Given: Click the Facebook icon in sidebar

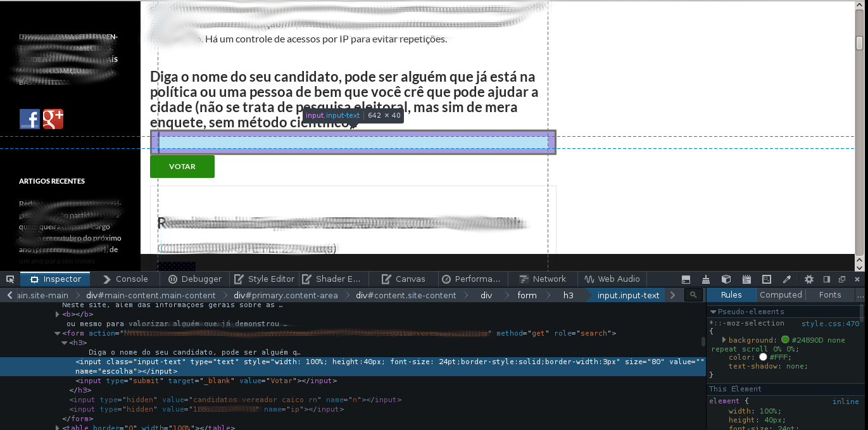Looking at the screenshot, I should click(30, 119).
